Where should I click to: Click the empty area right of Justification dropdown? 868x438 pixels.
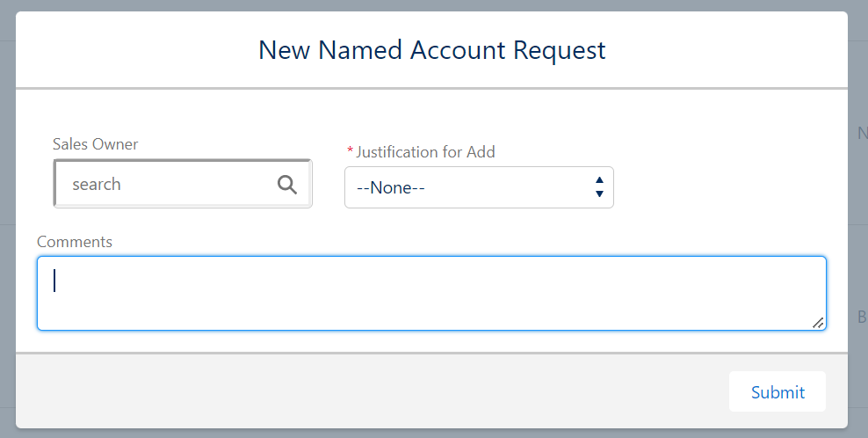coord(720,187)
